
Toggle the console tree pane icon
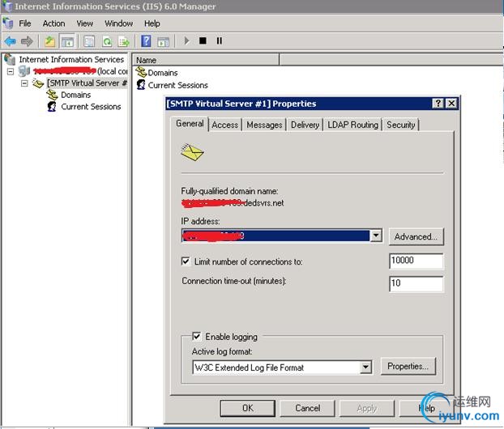(x=67, y=41)
